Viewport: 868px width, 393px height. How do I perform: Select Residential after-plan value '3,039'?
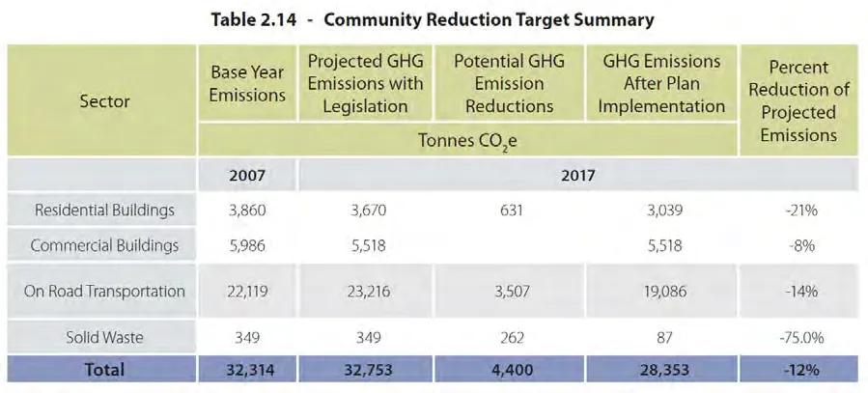click(x=664, y=211)
